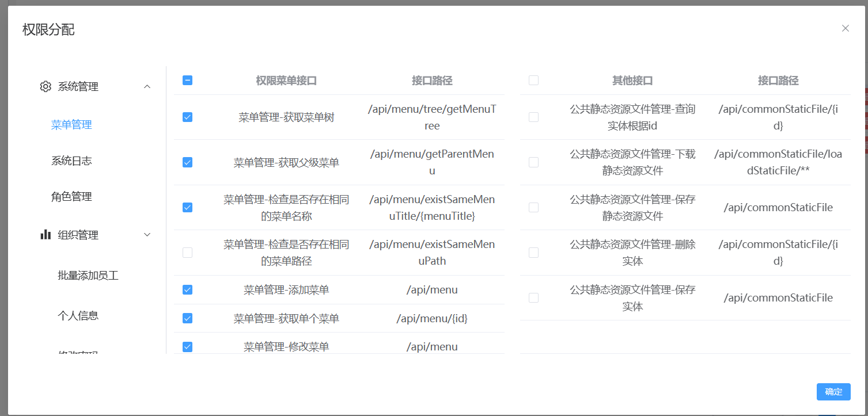Image resolution: width=868 pixels, height=416 pixels.
Task: Toggle the 其他接口 select-all checkbox
Action: pyautogui.click(x=533, y=81)
